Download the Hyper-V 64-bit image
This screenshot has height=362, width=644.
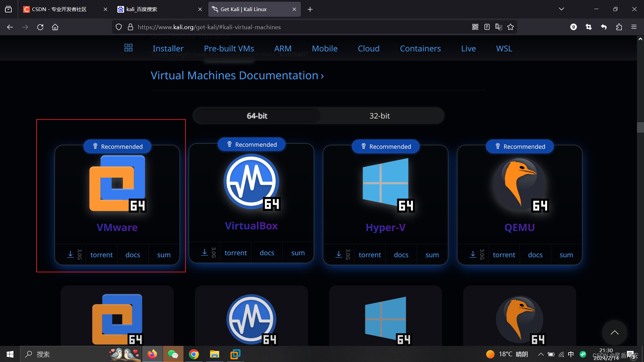[x=339, y=255]
